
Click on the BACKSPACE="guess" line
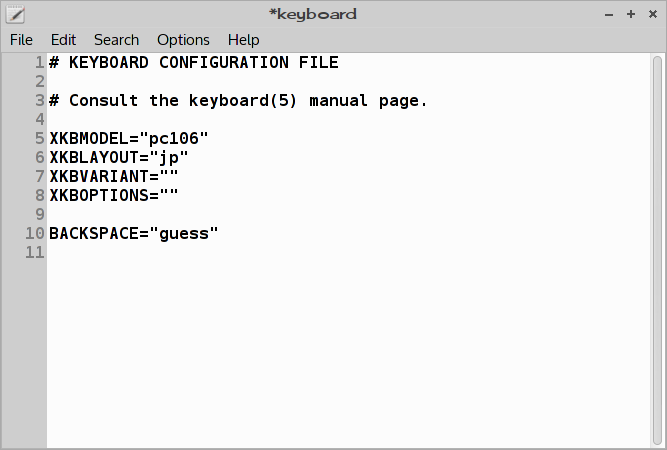coord(134,234)
